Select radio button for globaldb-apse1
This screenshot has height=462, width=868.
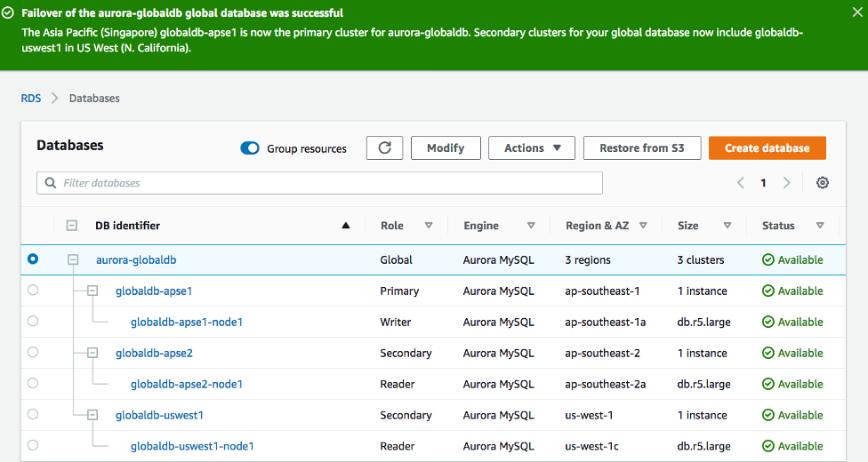tap(33, 290)
